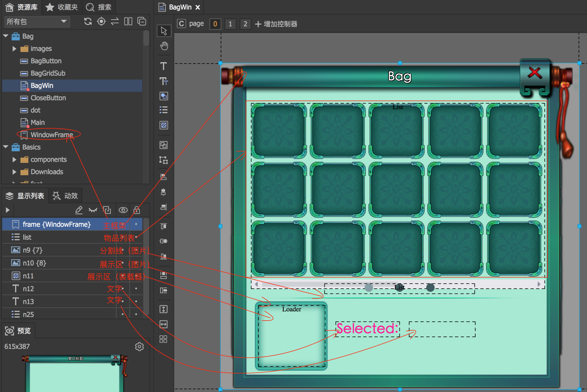Select the loader tool in toolbar
The width and height of the screenshot is (587, 392).
coord(164,125)
